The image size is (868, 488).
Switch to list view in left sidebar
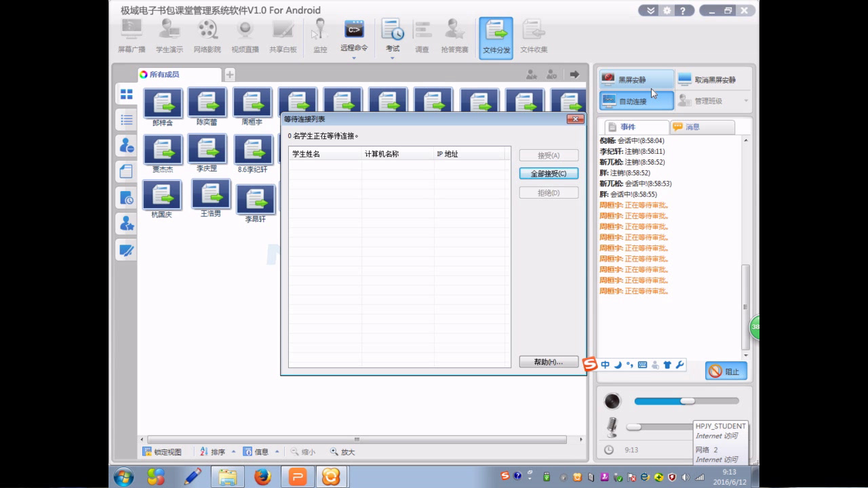126,120
